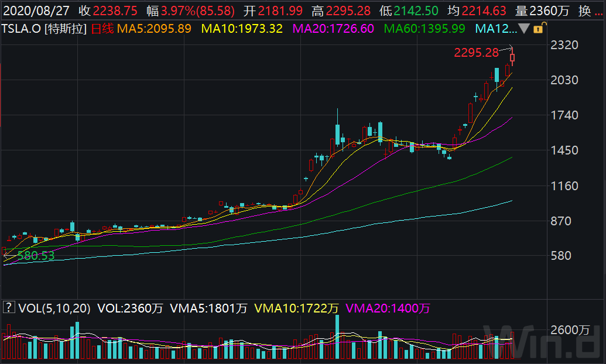Screen dimensions: 606x364
Task: Click the 580 price axis label
Action: pyautogui.click(x=561, y=255)
